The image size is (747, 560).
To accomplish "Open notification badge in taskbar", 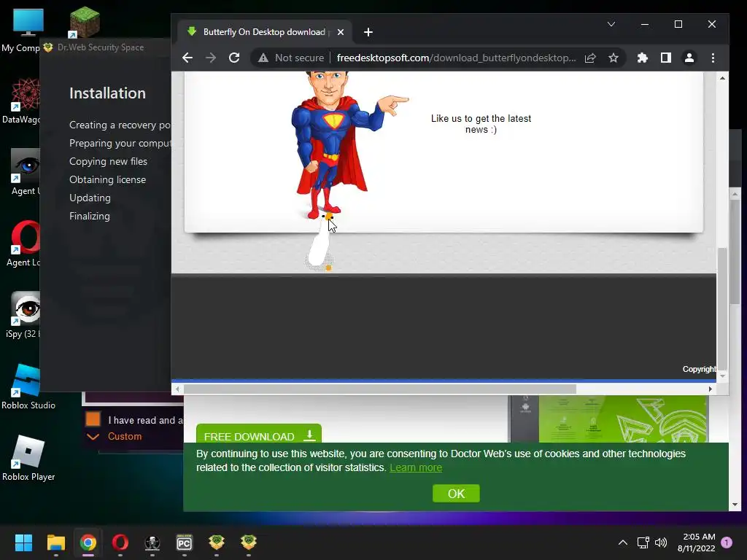I will 727,542.
